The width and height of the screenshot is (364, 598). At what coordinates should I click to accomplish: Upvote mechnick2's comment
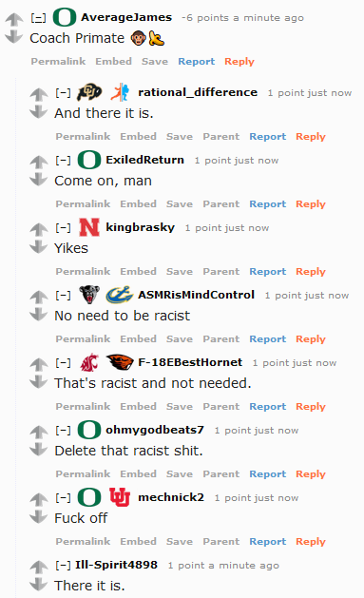[39, 500]
